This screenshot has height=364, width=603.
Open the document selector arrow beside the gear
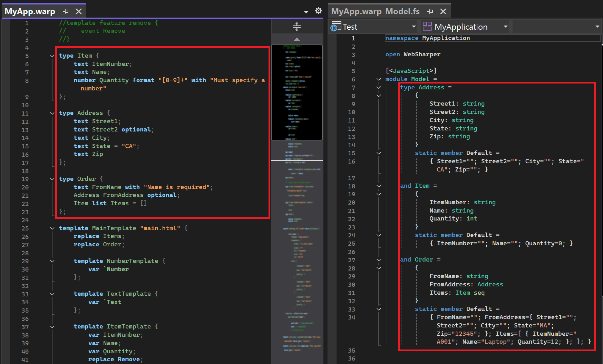[x=306, y=11]
